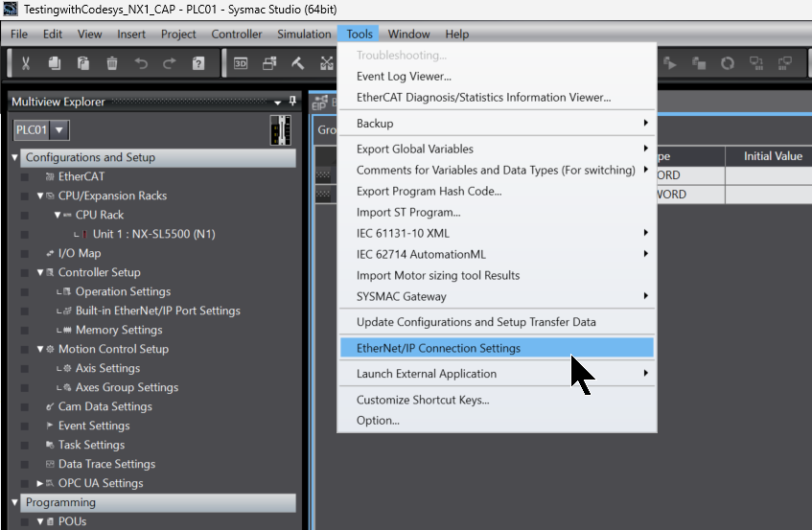Click the controller thumbnail in Multiview Explorer
This screenshot has width=812, height=530.
[x=281, y=130]
